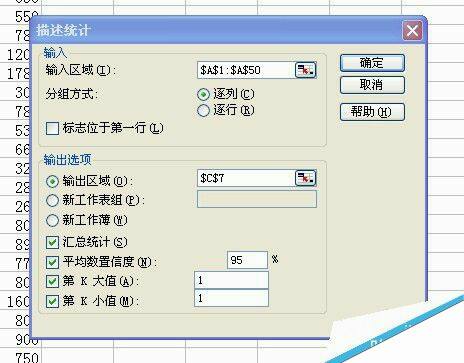Choose the 新工作表组 radio option
Image resolution: width=464 pixels, height=363 pixels.
52,200
